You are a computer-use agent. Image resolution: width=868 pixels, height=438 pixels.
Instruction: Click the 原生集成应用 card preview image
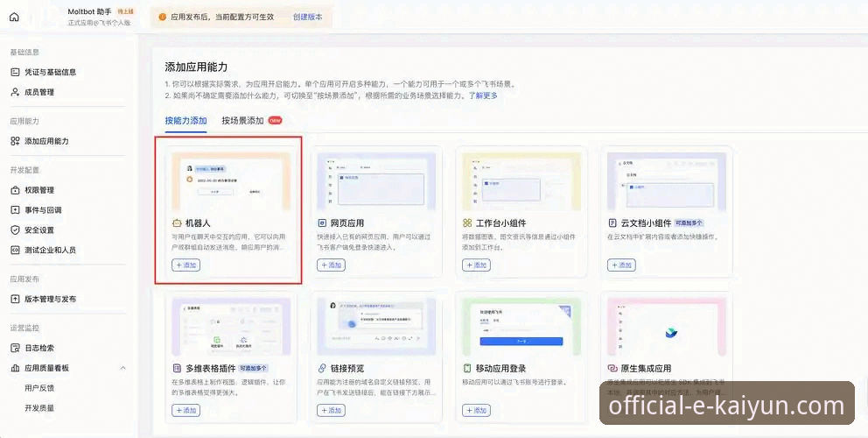click(667, 327)
